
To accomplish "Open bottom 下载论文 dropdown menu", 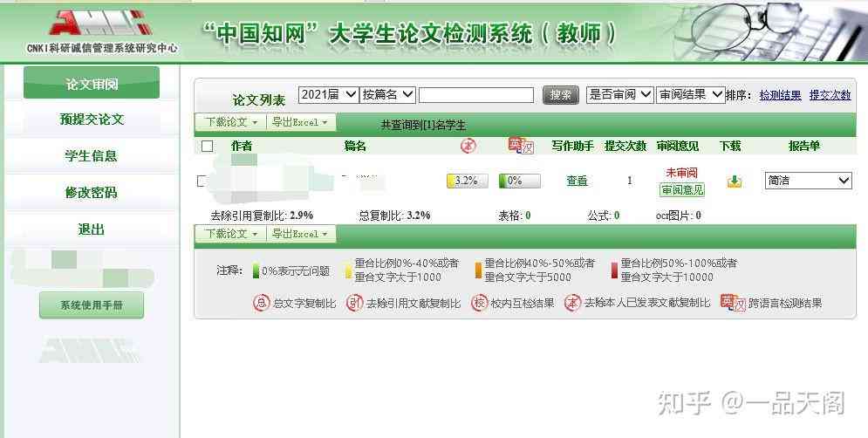I will point(231,234).
